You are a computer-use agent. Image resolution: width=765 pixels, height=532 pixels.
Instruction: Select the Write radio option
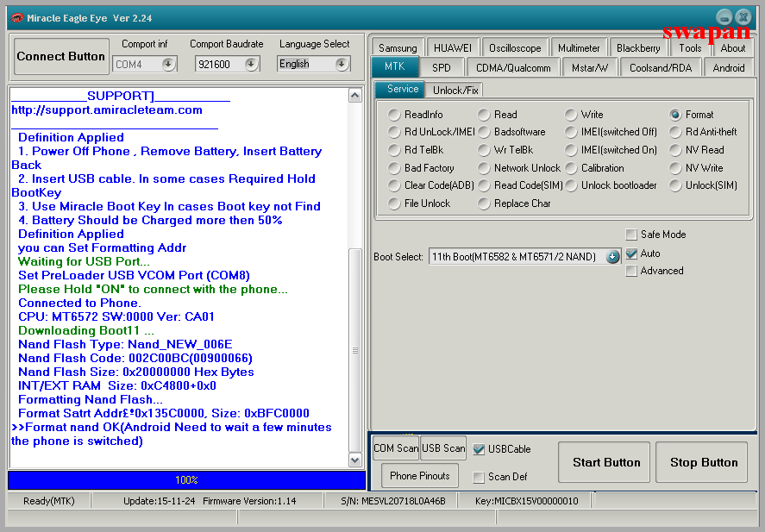click(571, 115)
